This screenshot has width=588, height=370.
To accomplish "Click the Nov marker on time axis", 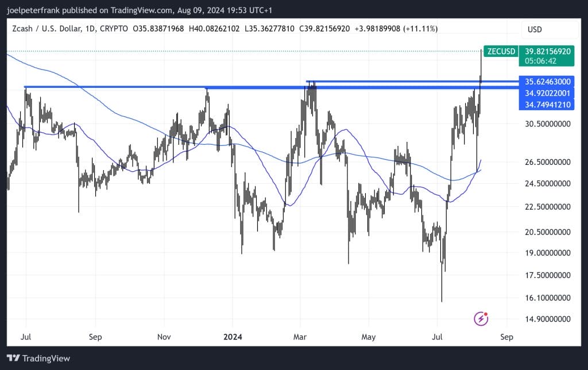I will 165,337.
